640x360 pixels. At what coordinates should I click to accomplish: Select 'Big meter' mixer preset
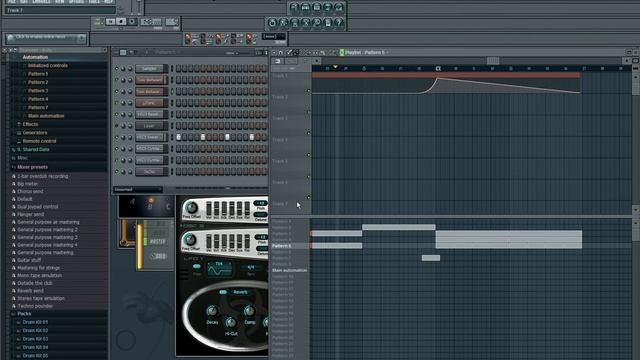tap(27, 184)
